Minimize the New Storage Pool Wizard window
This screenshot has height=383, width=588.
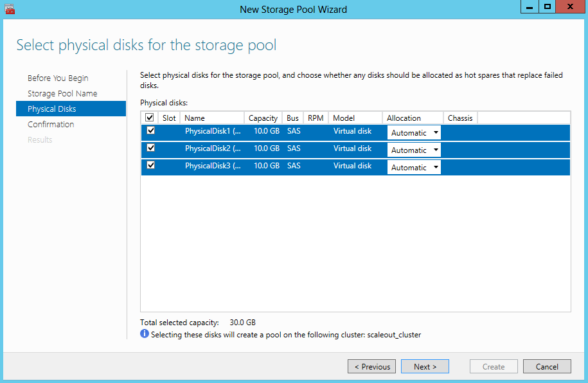pyautogui.click(x=530, y=7)
